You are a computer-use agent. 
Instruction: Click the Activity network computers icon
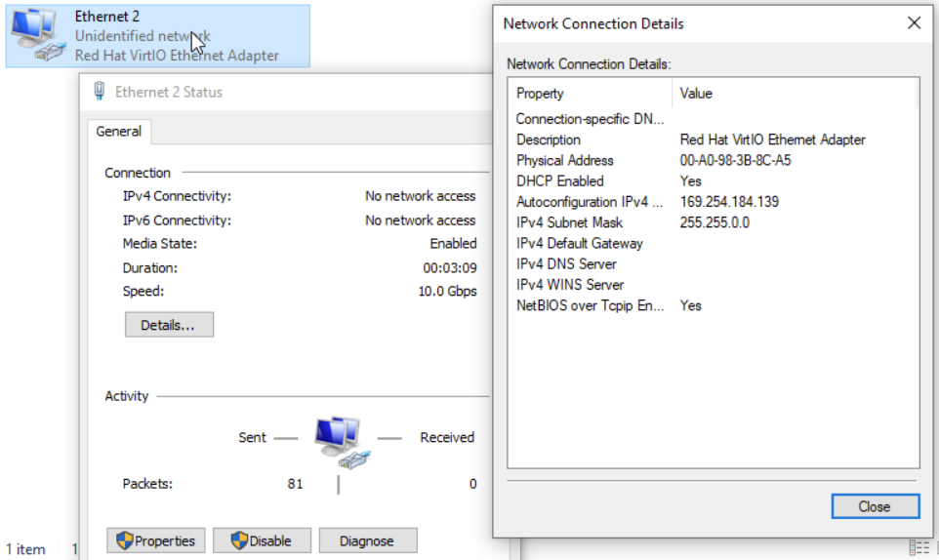[x=338, y=439]
